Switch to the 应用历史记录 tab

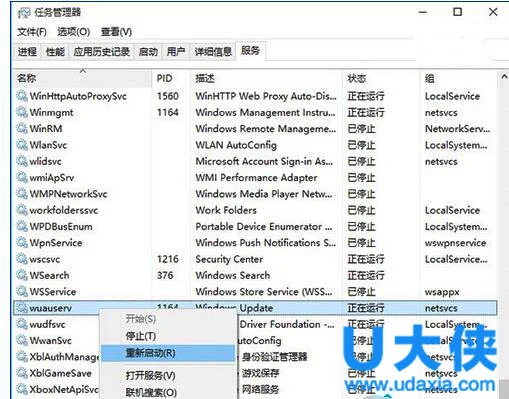(102, 52)
